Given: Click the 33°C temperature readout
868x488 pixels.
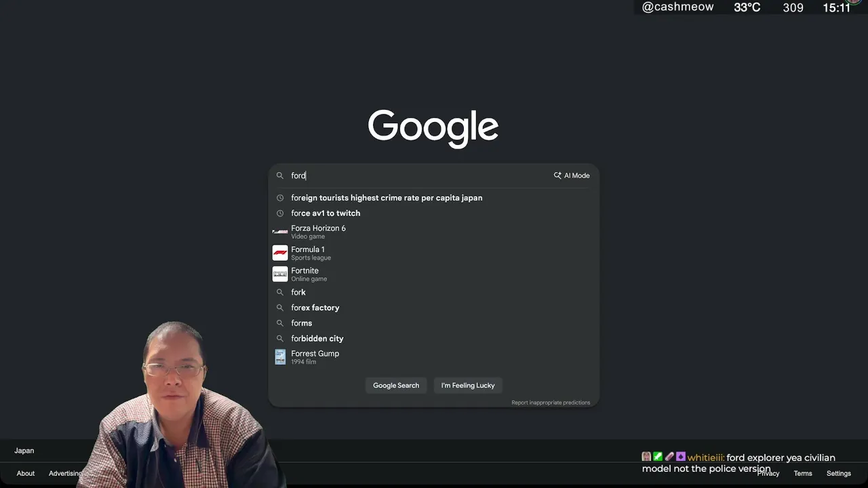Looking at the screenshot, I should click(x=747, y=7).
